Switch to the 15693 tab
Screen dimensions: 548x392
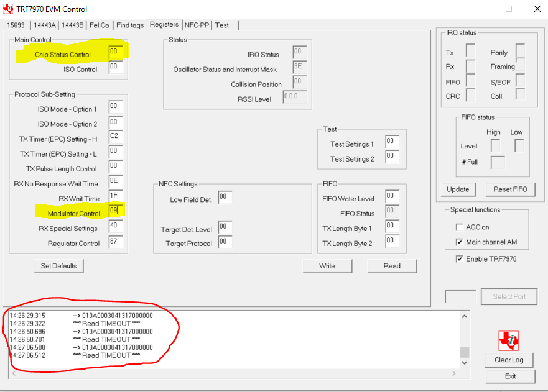click(16, 25)
